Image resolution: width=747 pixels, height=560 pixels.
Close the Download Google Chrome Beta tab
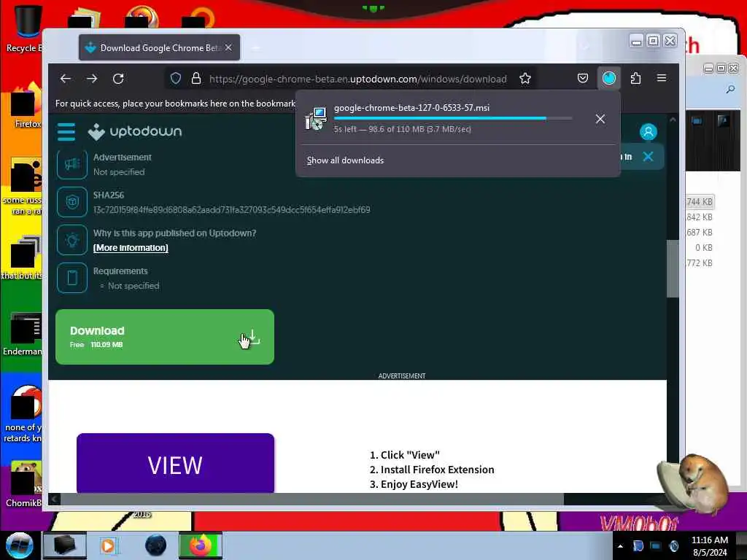[228, 47]
